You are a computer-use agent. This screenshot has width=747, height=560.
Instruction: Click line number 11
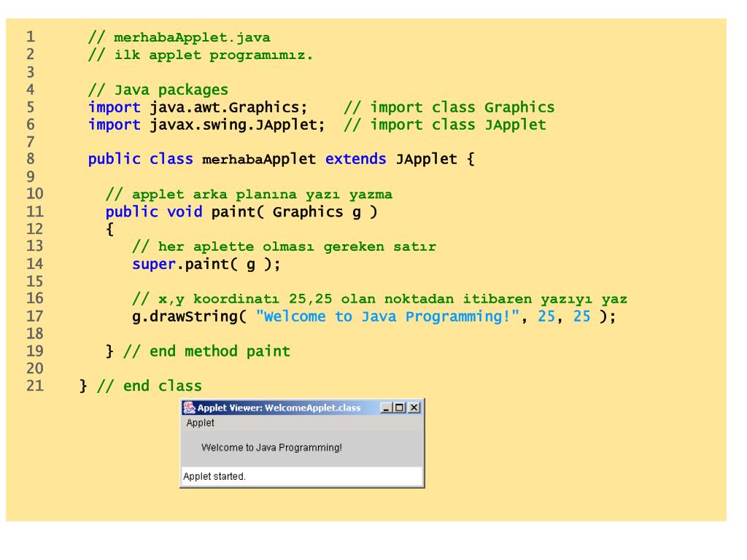tap(35, 212)
